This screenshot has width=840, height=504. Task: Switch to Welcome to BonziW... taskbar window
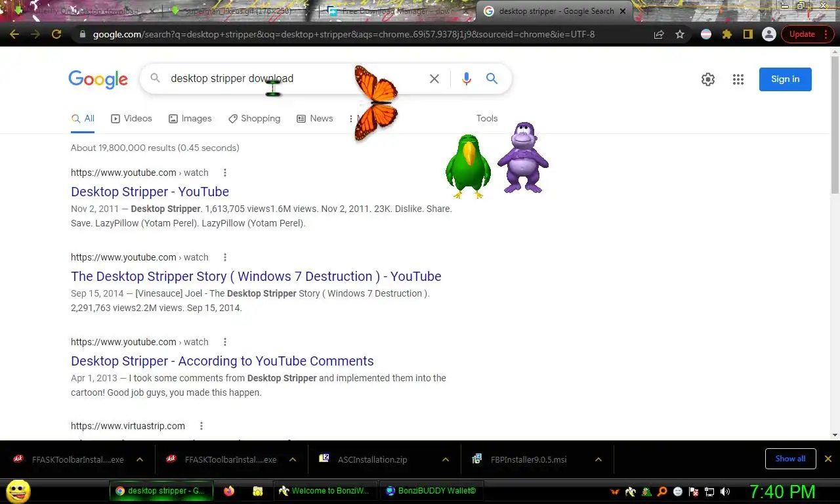325,491
